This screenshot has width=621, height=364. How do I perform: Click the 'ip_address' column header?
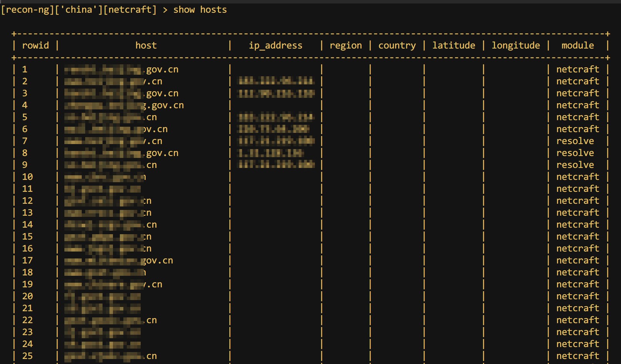coord(275,45)
